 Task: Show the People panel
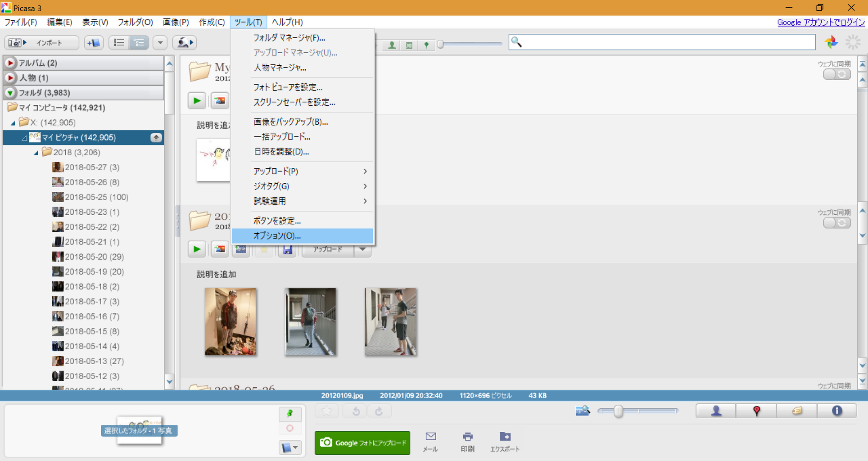pyautogui.click(x=716, y=411)
